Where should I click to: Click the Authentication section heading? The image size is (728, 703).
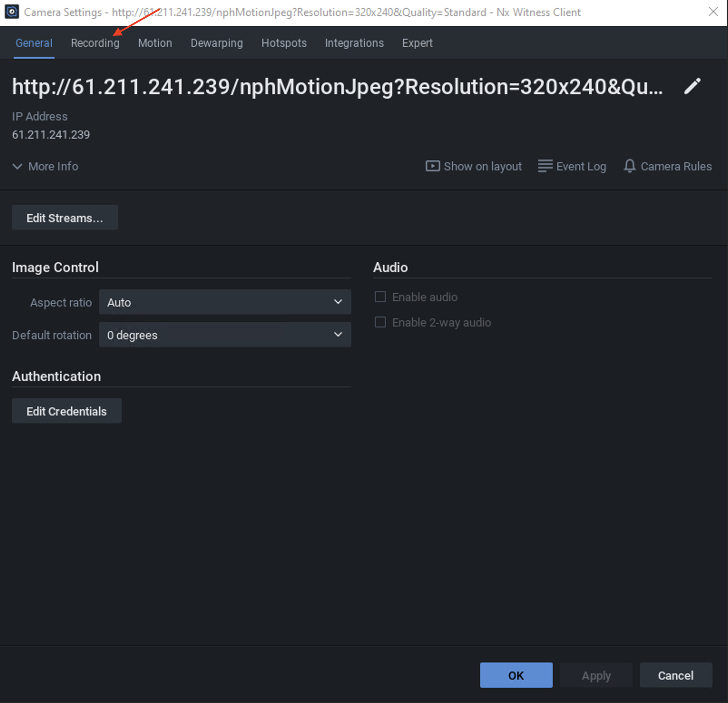pyautogui.click(x=56, y=376)
